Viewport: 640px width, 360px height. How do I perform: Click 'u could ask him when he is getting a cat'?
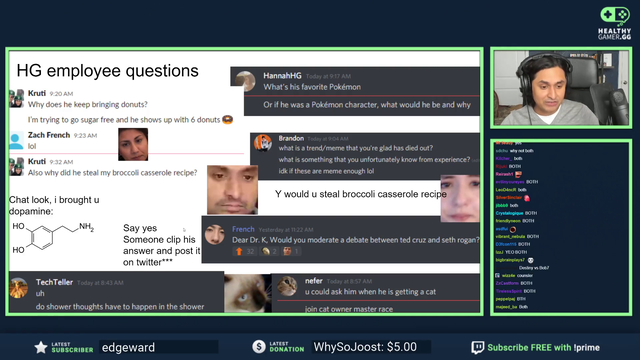(x=370, y=292)
